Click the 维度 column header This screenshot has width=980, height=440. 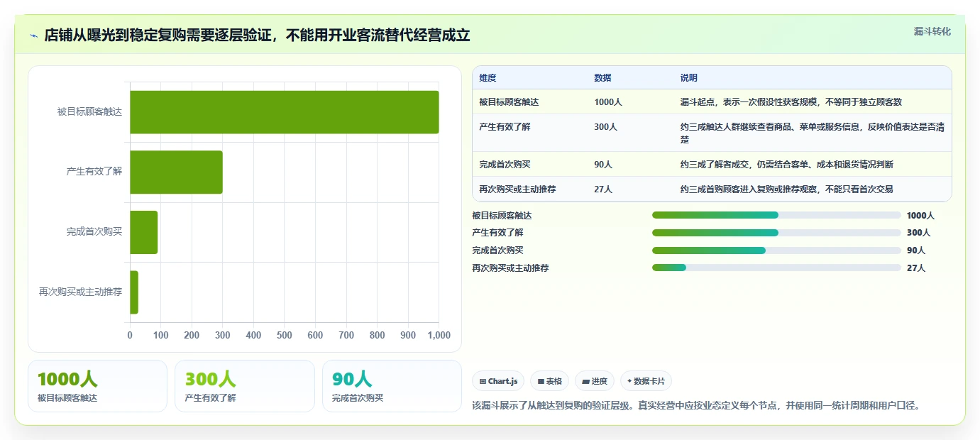click(x=488, y=78)
